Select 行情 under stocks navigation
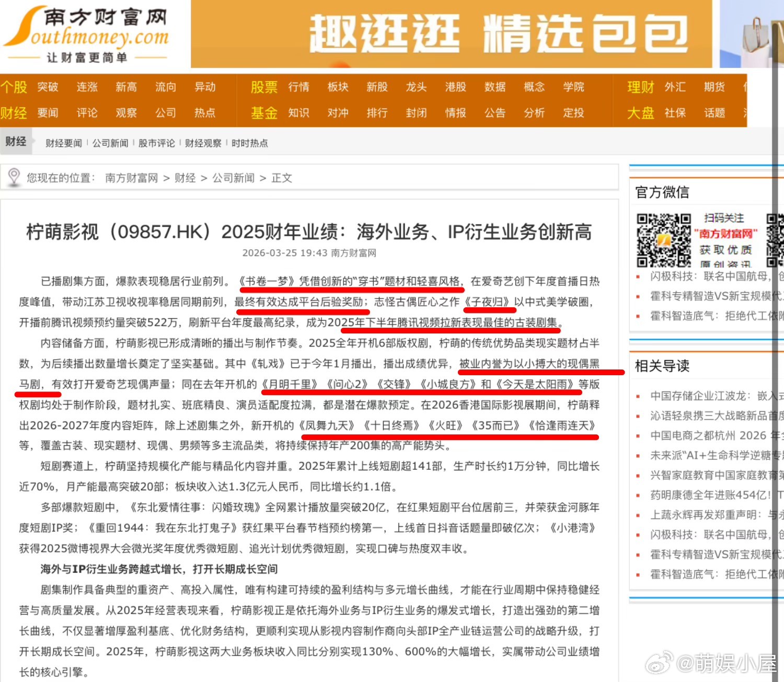The width and height of the screenshot is (784, 682). [x=299, y=87]
